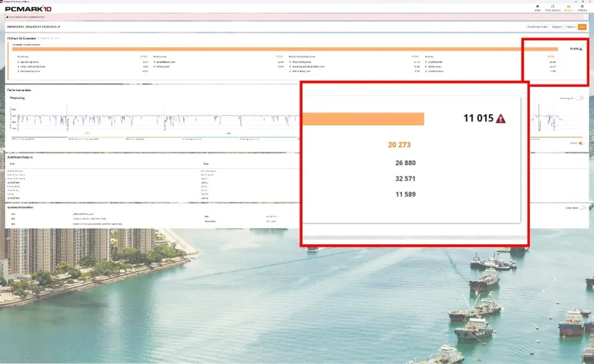
Task: Switch to the Results tab
Action: point(569,7)
